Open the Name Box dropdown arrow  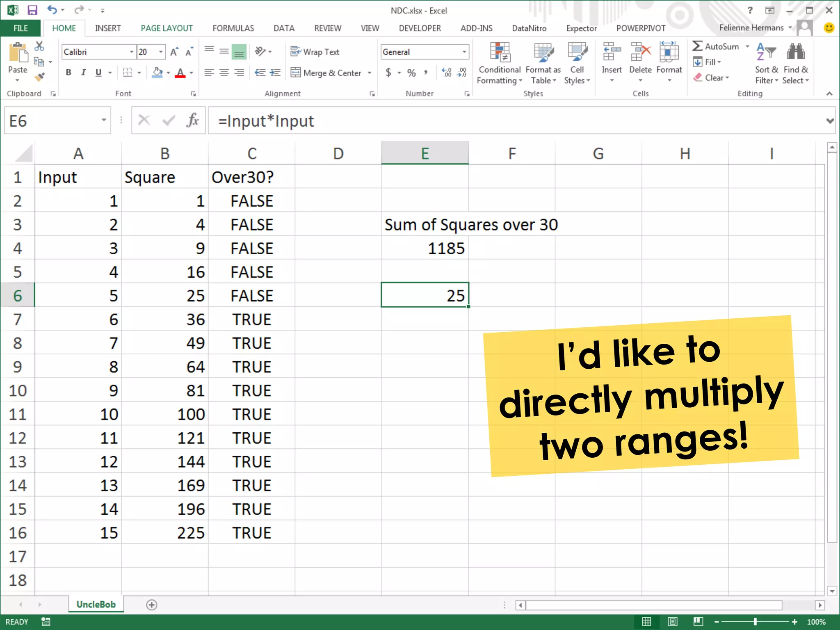click(x=104, y=121)
